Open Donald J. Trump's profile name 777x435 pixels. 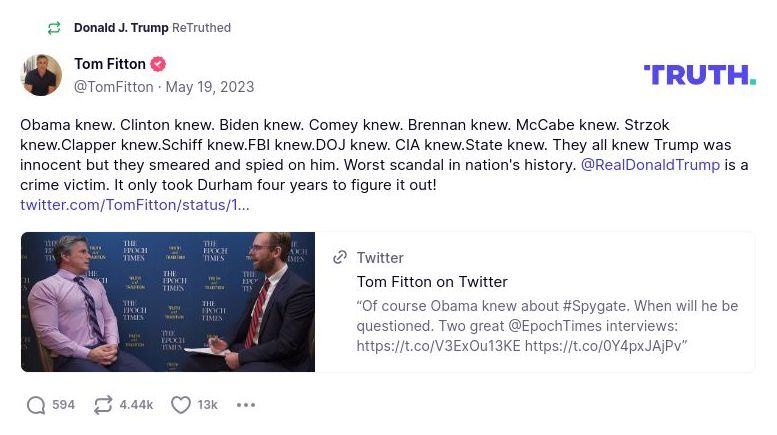[121, 28]
